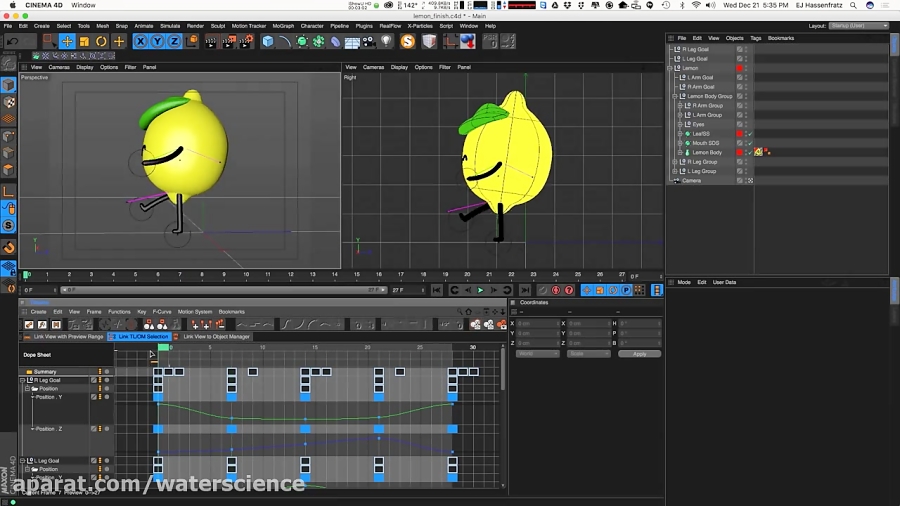Click the orange magnet icon in sidebar
The image size is (900, 506).
click(9, 248)
